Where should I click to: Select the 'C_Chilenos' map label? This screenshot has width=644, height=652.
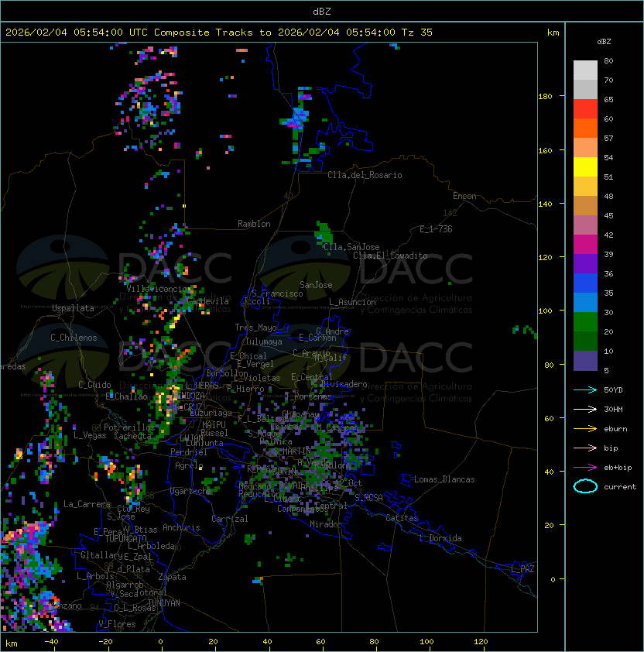[74, 338]
